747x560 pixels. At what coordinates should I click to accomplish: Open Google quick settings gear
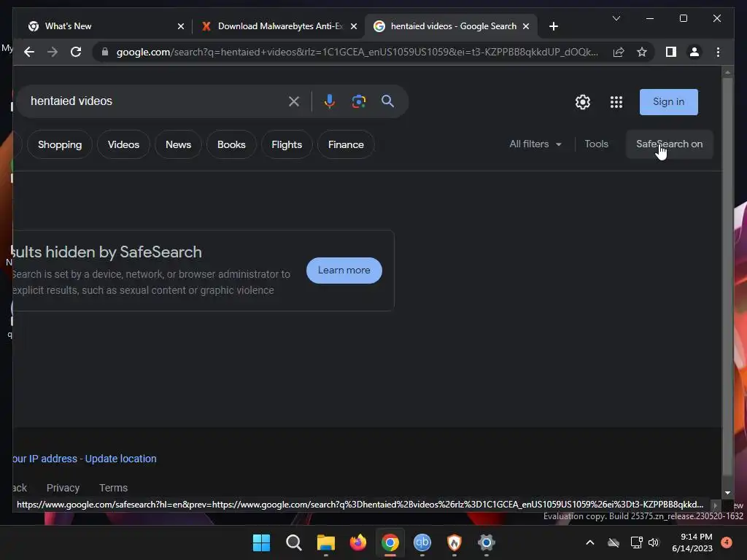click(x=583, y=102)
